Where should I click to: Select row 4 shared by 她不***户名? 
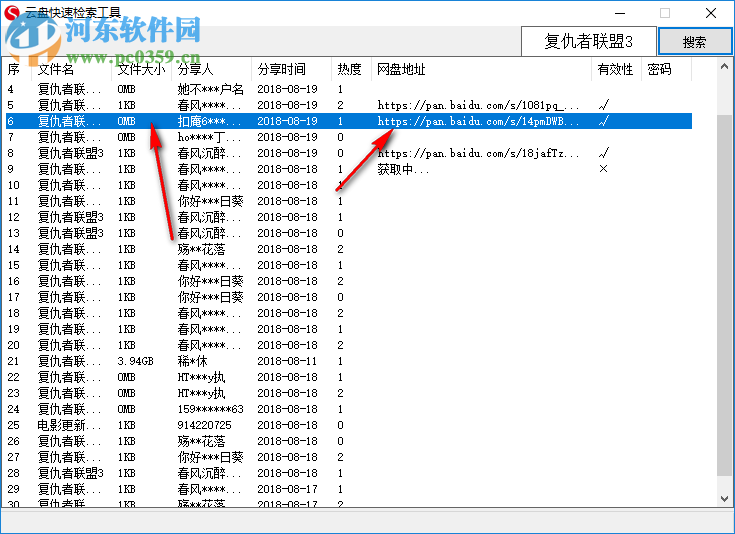tap(349, 89)
